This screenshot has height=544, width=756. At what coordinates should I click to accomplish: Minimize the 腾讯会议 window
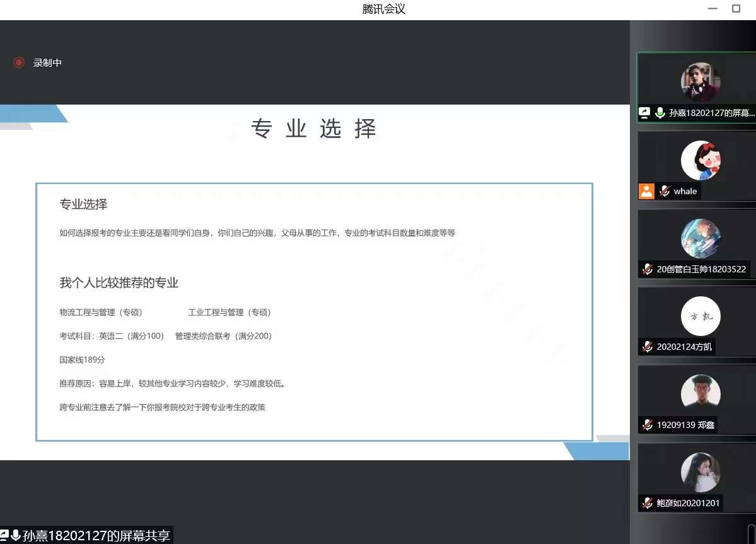tap(713, 9)
